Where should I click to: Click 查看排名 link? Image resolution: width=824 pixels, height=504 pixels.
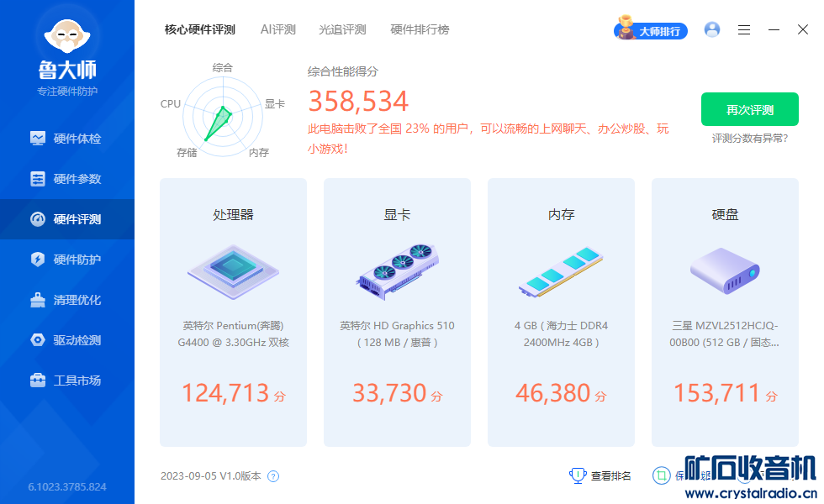600,475
